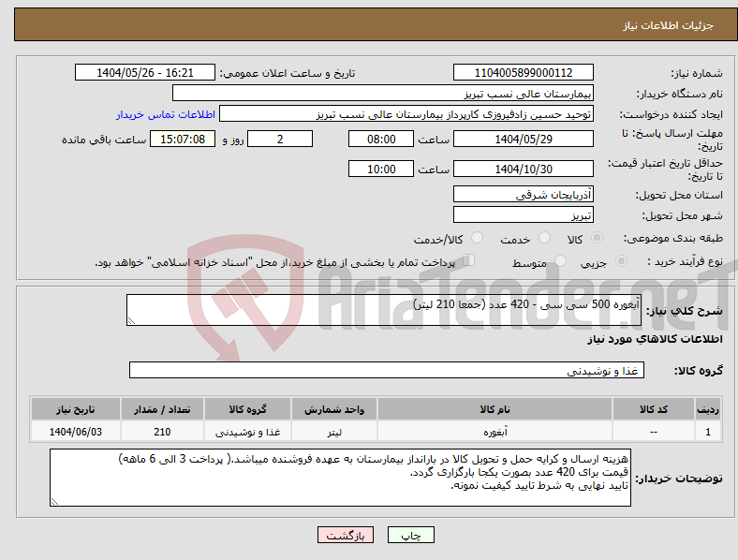
Task: Open اطلاعات تماس خریدار link
Action: pos(165,114)
